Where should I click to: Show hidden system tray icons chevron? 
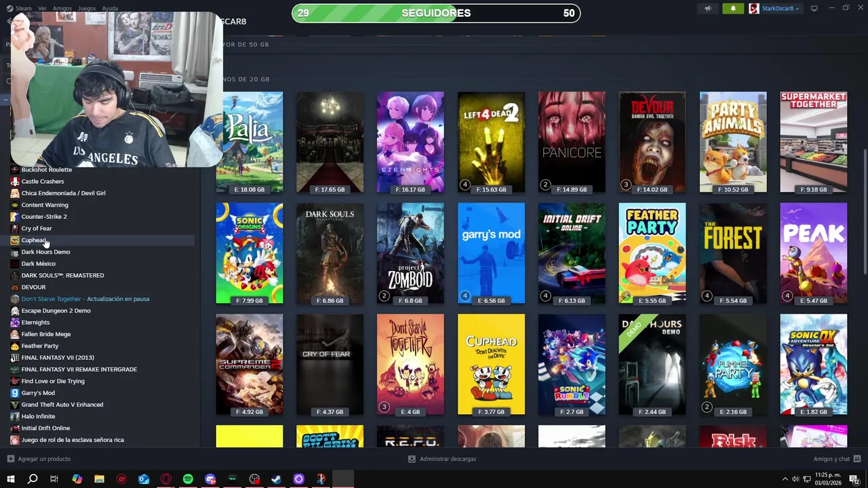tap(785, 479)
